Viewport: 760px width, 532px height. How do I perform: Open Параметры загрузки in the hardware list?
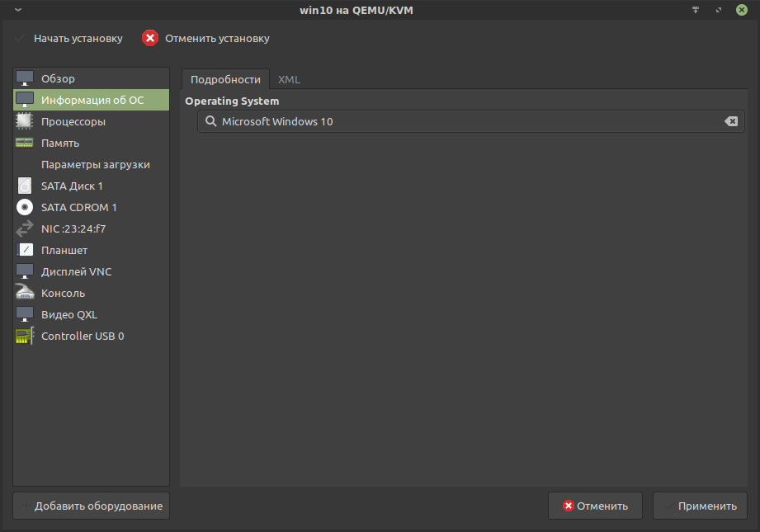[95, 164]
